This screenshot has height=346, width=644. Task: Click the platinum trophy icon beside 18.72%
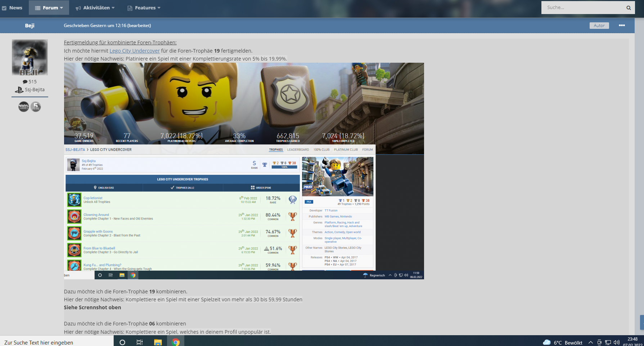pos(293,200)
